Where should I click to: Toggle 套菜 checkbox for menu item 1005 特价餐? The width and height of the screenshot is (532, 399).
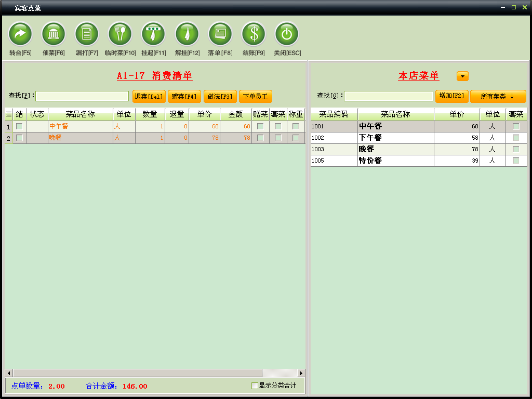click(x=516, y=161)
